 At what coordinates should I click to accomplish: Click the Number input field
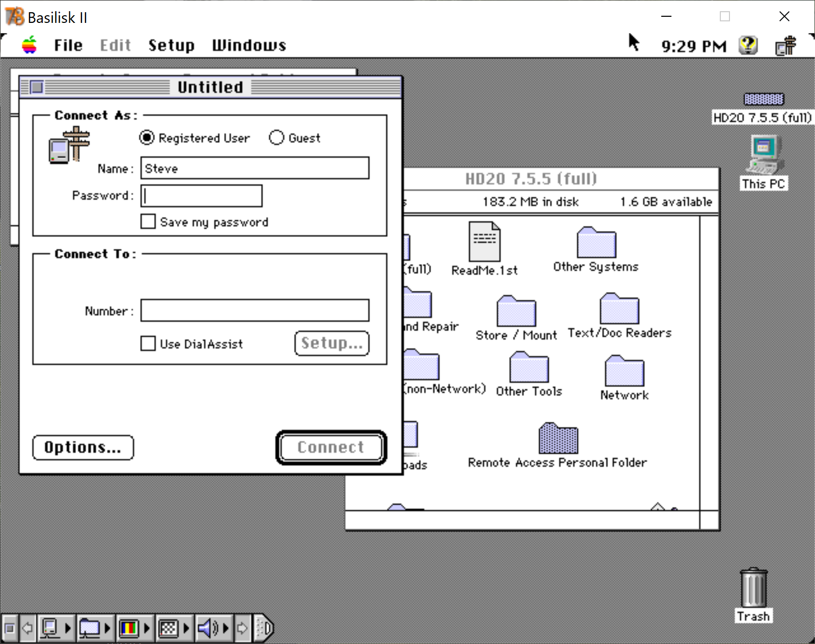pyautogui.click(x=255, y=310)
